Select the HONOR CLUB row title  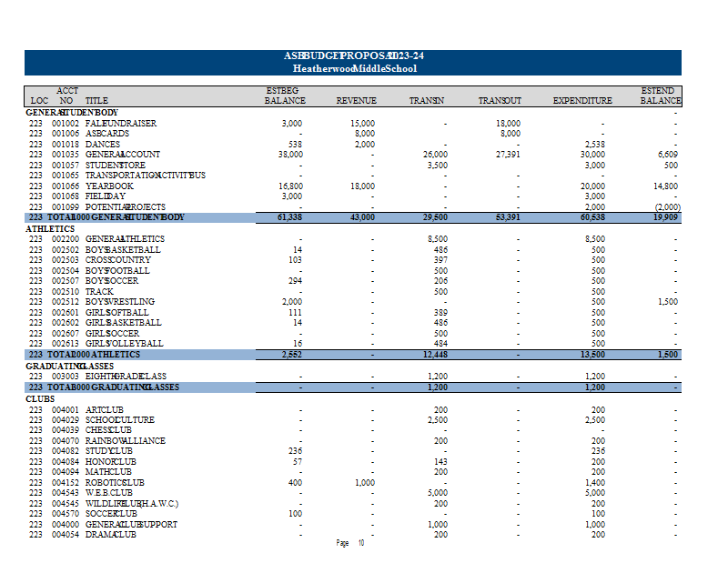point(110,462)
